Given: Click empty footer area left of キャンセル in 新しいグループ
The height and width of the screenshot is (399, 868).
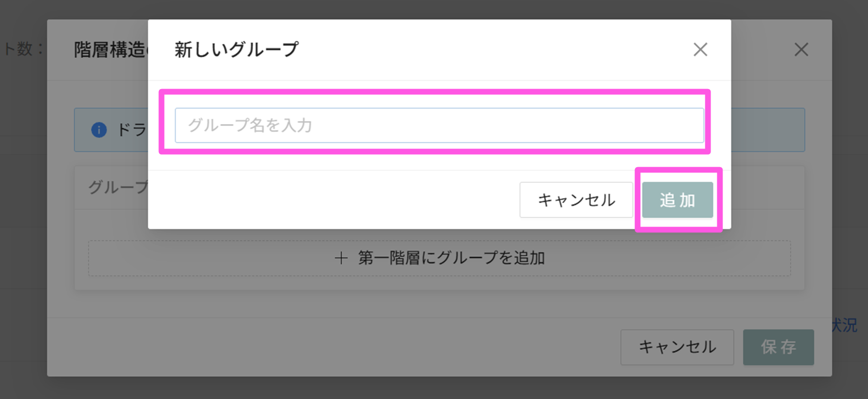Looking at the screenshot, I should click(x=335, y=200).
